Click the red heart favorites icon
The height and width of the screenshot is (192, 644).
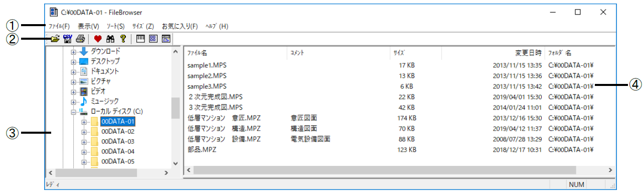pos(98,38)
